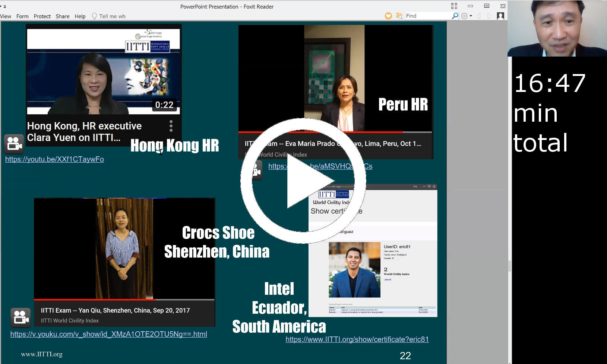Click the Intel heading text
This screenshot has width=607, height=364.
(279, 289)
